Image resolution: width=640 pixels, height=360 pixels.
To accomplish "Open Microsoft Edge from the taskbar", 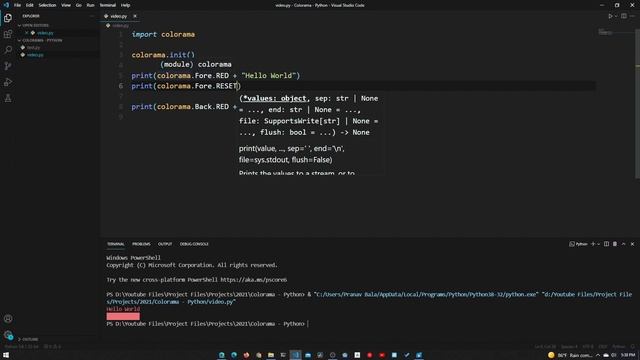I will click(x=234, y=355).
